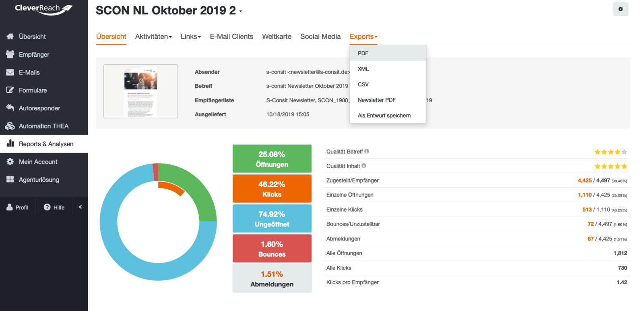Image resolution: width=644 pixels, height=311 pixels.
Task: Click the envelope icon next to E-Mails
Action: tap(10, 73)
